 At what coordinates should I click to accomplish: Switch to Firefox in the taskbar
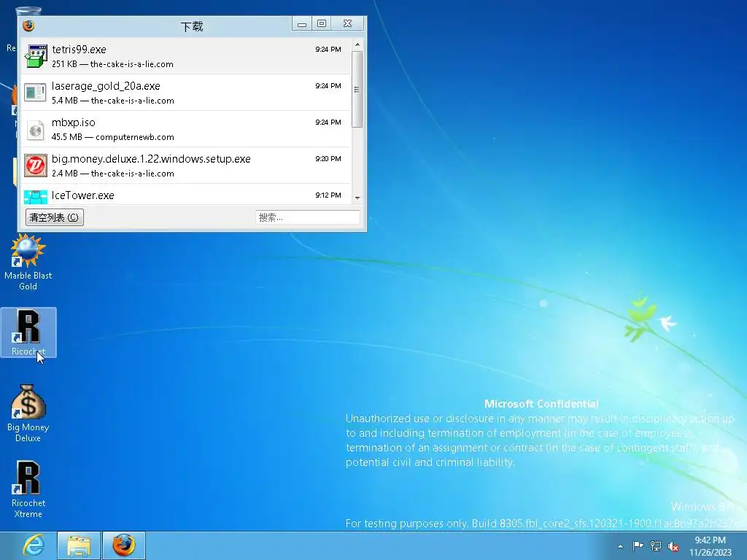click(124, 545)
